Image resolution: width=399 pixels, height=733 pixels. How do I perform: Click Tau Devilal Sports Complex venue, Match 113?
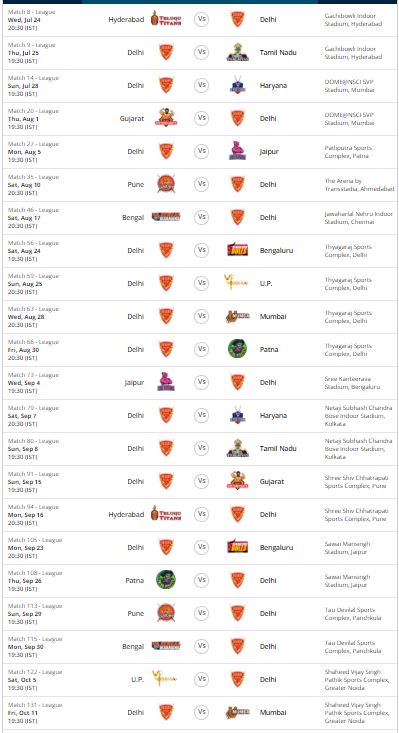point(353,614)
